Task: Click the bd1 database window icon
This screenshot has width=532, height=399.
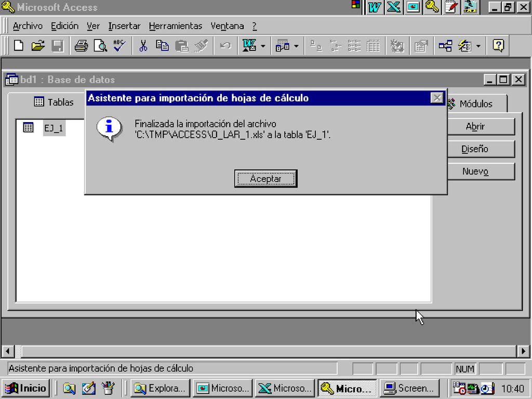Action: click(12, 79)
